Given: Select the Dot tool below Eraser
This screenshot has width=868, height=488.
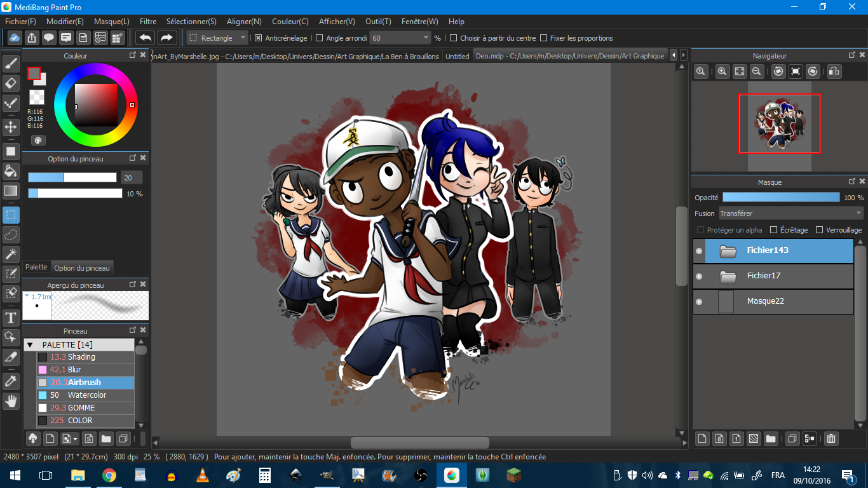Looking at the screenshot, I should 11,104.
